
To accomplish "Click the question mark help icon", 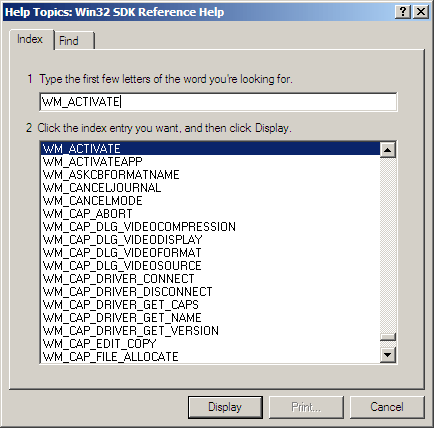I will click(403, 12).
